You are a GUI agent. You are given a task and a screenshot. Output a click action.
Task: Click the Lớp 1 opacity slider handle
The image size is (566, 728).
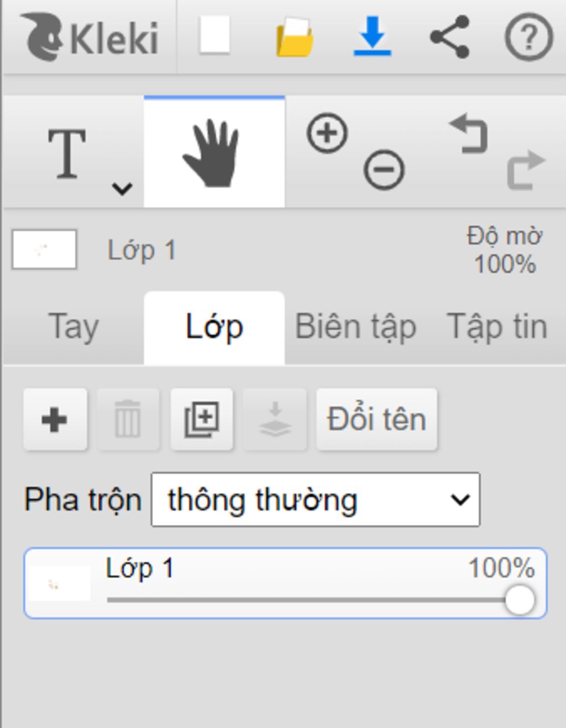tap(520, 600)
